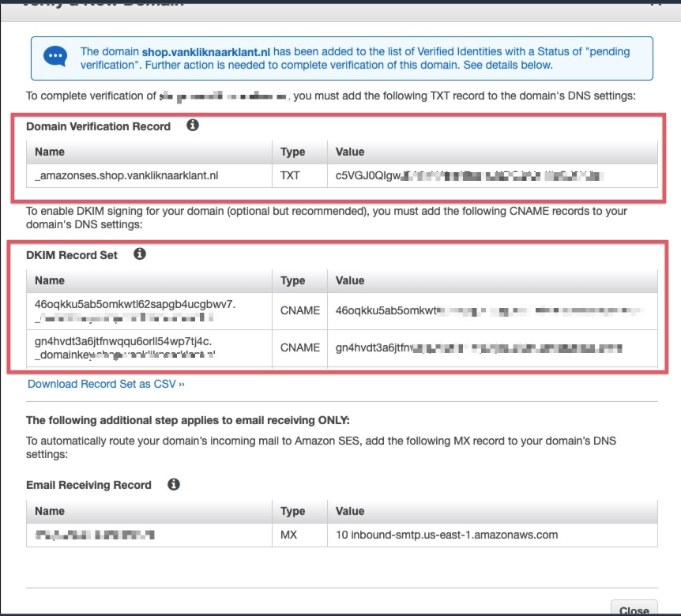Click the Close button
681x616 pixels.
coord(634,608)
